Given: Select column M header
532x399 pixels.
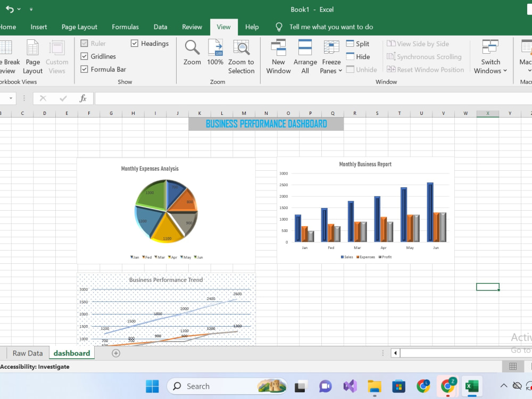Looking at the screenshot, I should click(244, 113).
